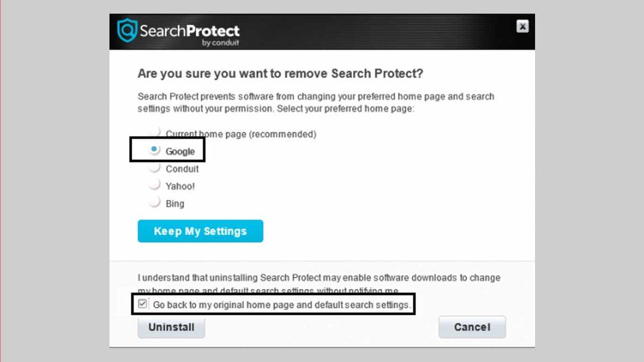Screen dimensions: 644x362
Task: Click the "Search Protect prevents software" description line
Action: coord(316,97)
